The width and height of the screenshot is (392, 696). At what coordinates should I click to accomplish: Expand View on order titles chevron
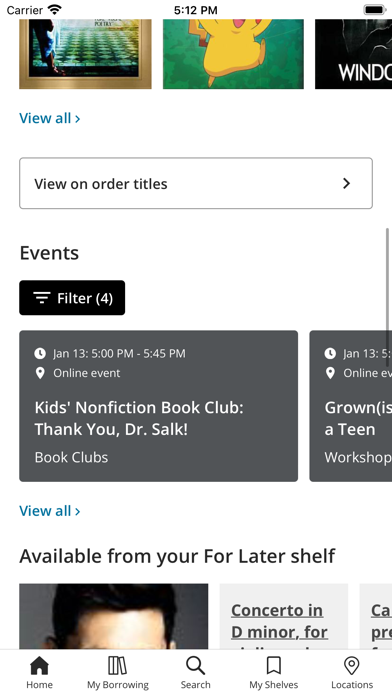click(x=347, y=183)
